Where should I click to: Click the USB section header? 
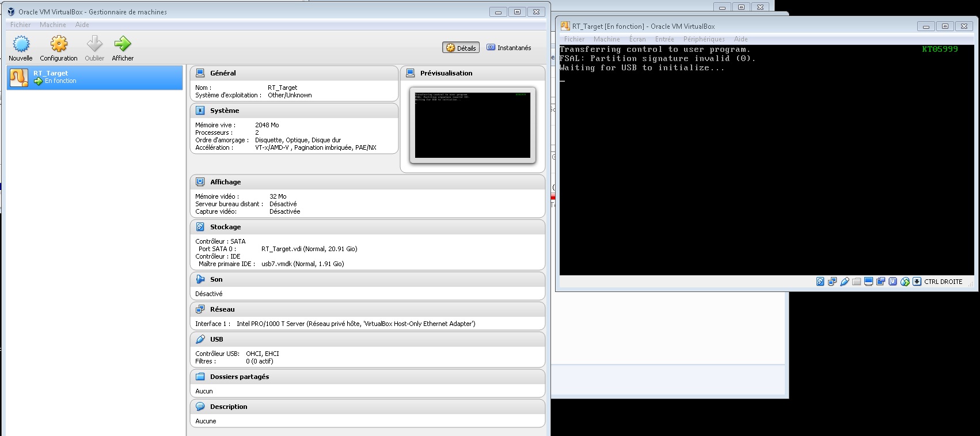point(367,339)
